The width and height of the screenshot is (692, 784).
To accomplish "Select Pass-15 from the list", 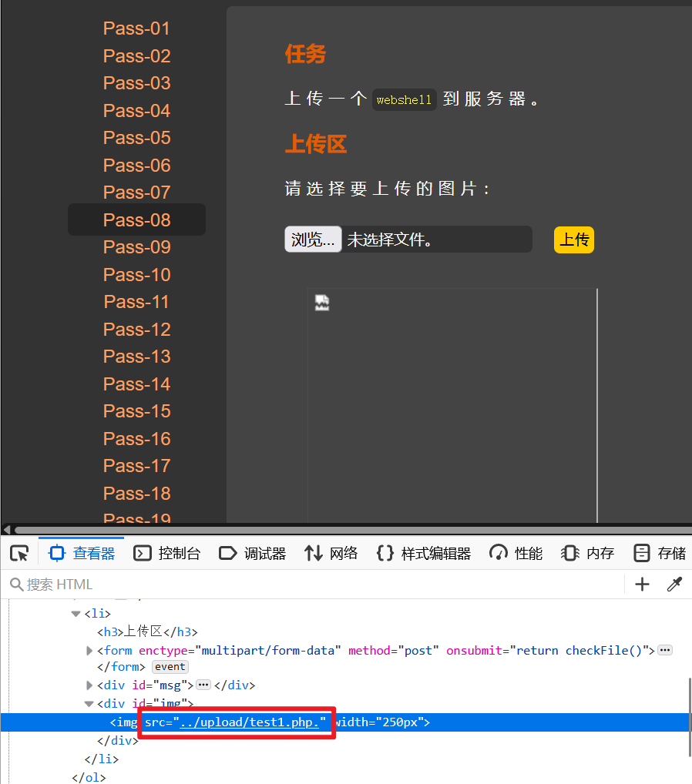I will (x=136, y=411).
